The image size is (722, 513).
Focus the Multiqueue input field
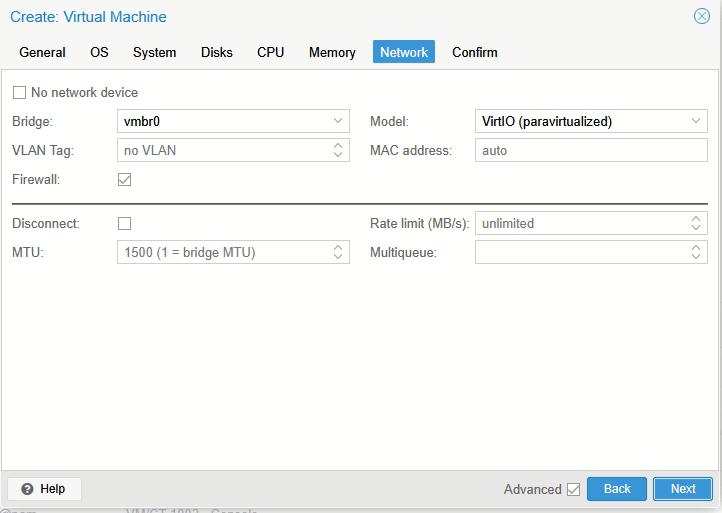580,253
